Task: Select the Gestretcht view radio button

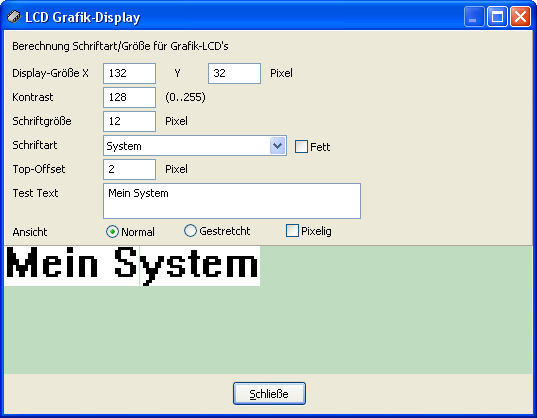Action: (x=190, y=231)
